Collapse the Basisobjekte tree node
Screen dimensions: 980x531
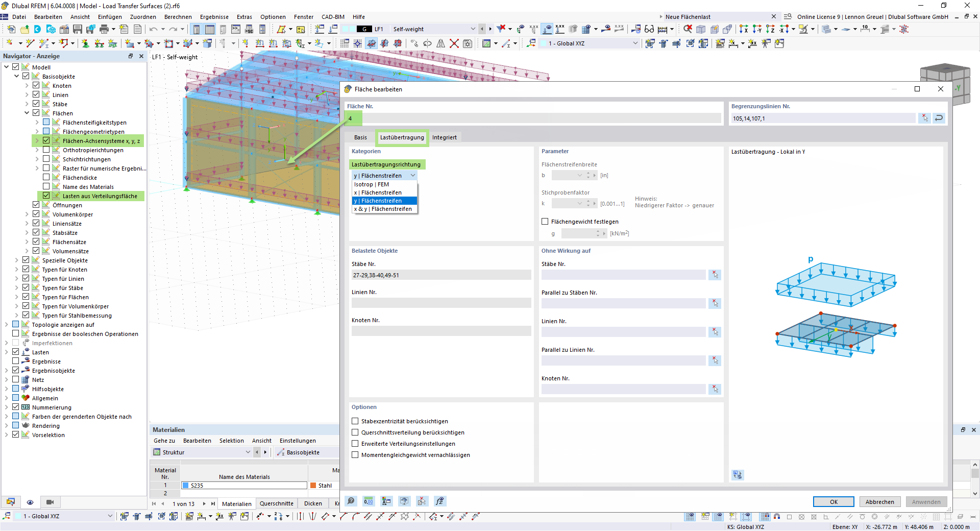(x=16, y=77)
